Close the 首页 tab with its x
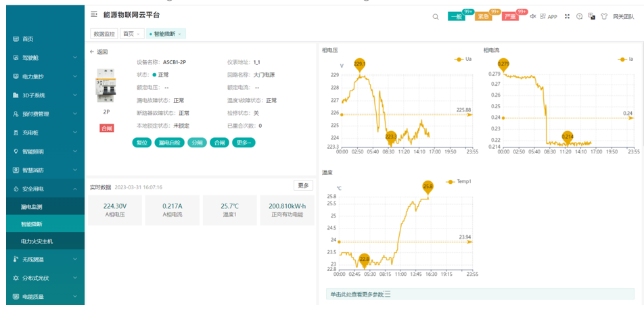Screen dimensions: 644x313 (138, 34)
